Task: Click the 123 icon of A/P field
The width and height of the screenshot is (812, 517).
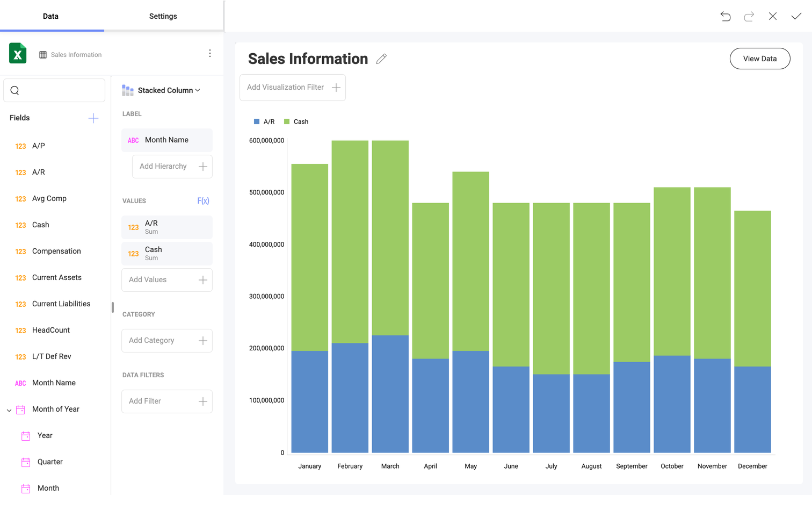Action: click(x=20, y=146)
